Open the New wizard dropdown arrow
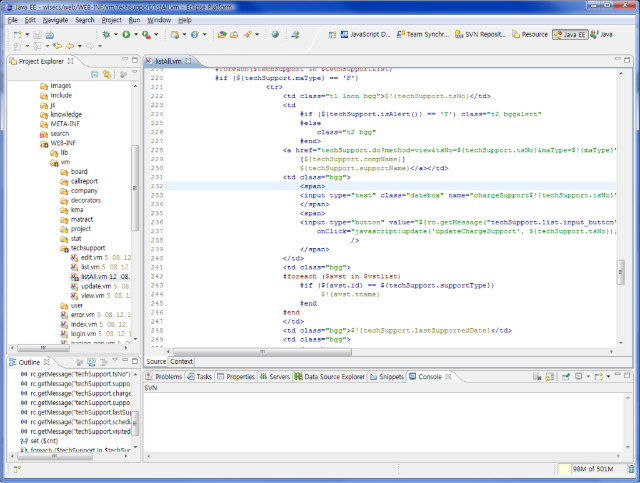This screenshot has width=640, height=483. (x=27, y=35)
